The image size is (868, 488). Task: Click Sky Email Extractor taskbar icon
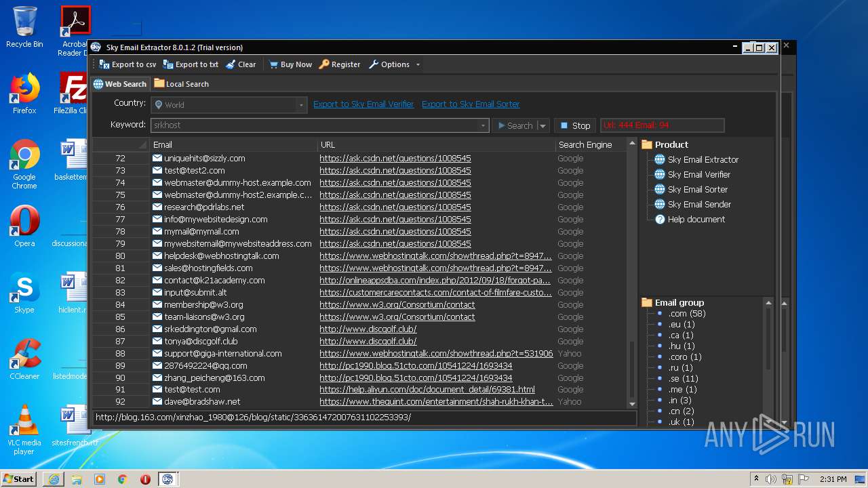coord(167,479)
